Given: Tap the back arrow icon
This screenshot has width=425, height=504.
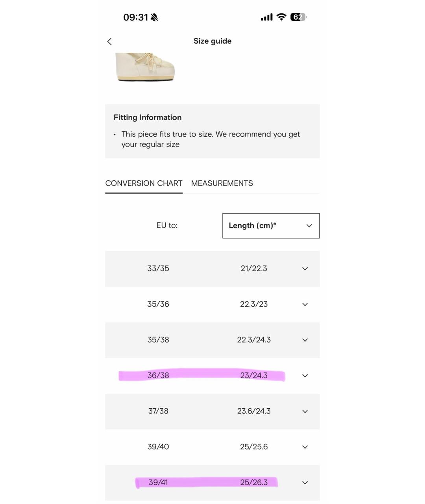Looking at the screenshot, I should [109, 41].
